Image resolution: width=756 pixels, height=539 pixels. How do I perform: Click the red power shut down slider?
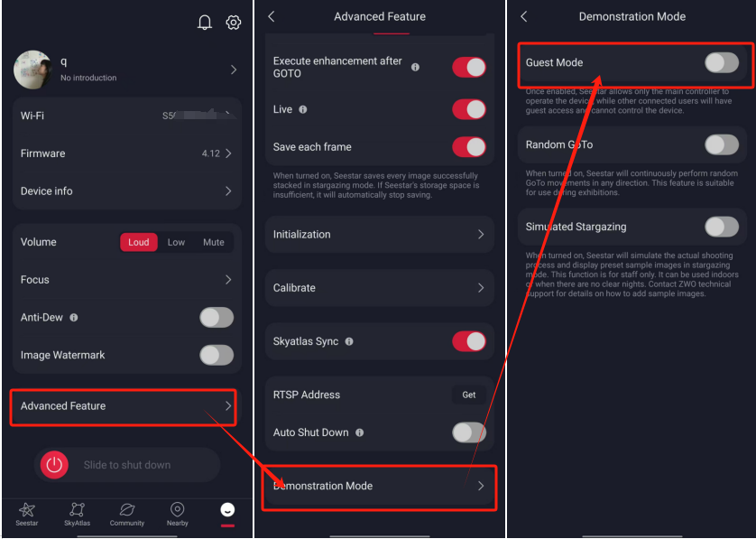[x=54, y=465]
